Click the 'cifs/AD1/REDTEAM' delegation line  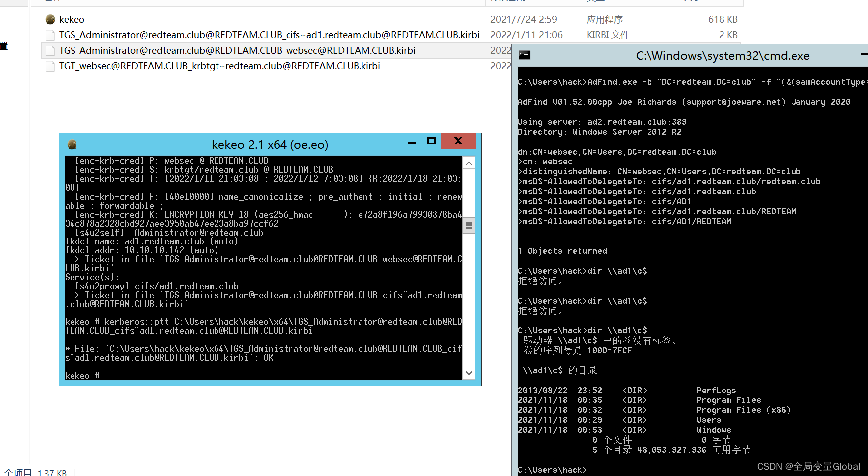(x=625, y=221)
